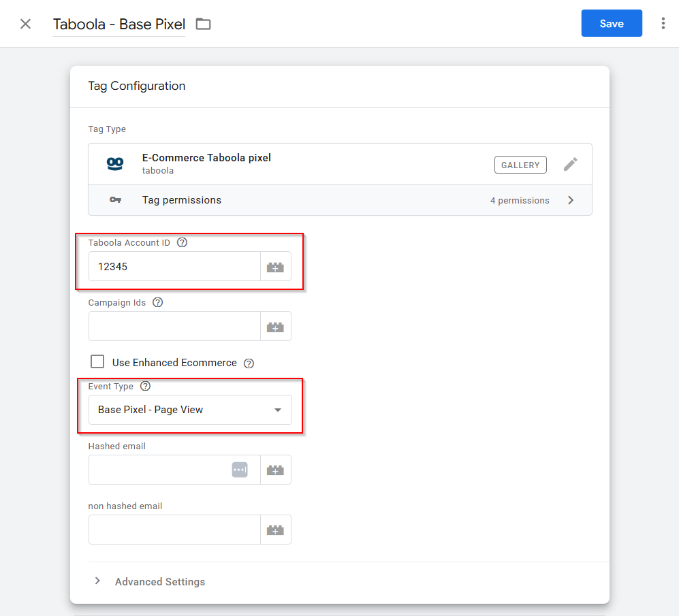Image resolution: width=679 pixels, height=616 pixels.
Task: Show help for Event Type
Action: tap(146, 386)
